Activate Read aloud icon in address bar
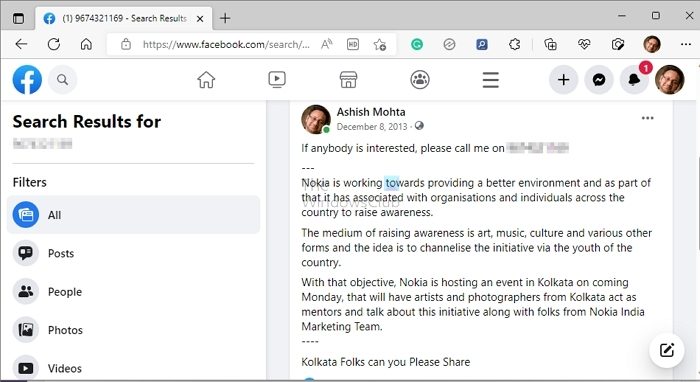 (x=326, y=44)
